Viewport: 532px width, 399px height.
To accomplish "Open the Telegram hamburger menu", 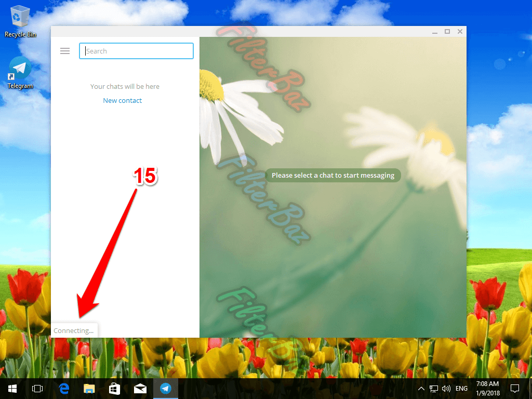I will (x=65, y=51).
